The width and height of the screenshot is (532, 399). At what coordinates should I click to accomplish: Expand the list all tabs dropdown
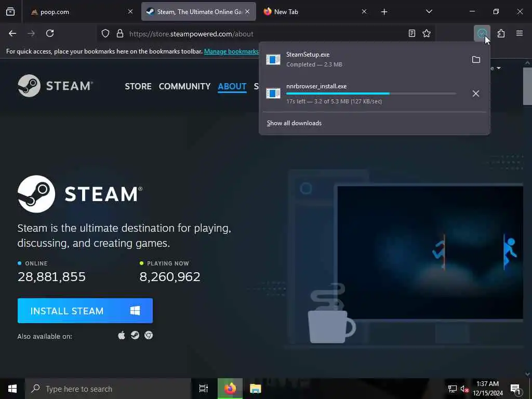pyautogui.click(x=429, y=12)
